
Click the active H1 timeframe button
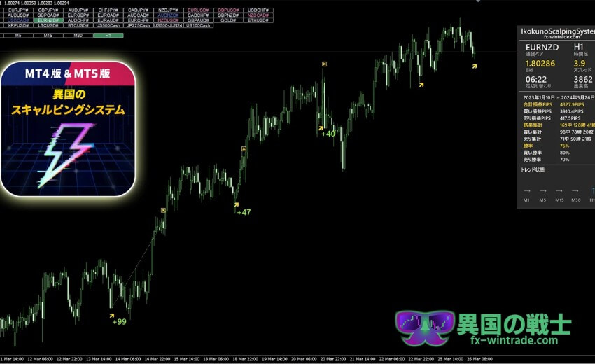tap(108, 35)
